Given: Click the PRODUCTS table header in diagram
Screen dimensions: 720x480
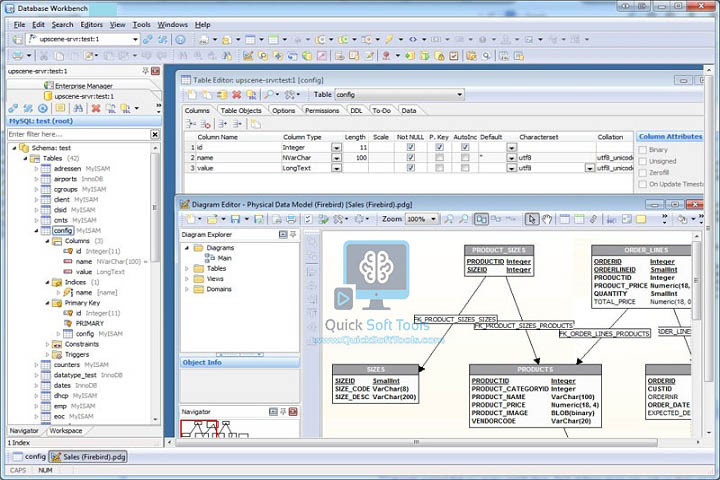Looking at the screenshot, I should click(535, 369).
